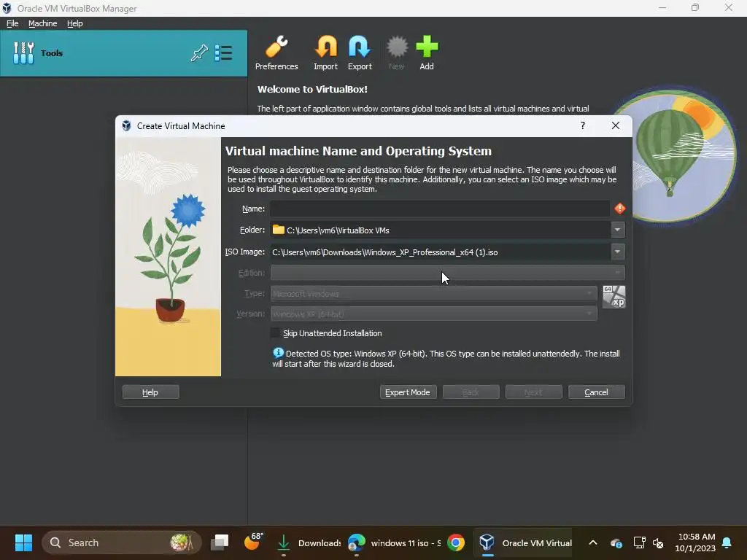Open Google Chrome from the taskbar
The image size is (747, 560).
(456, 542)
